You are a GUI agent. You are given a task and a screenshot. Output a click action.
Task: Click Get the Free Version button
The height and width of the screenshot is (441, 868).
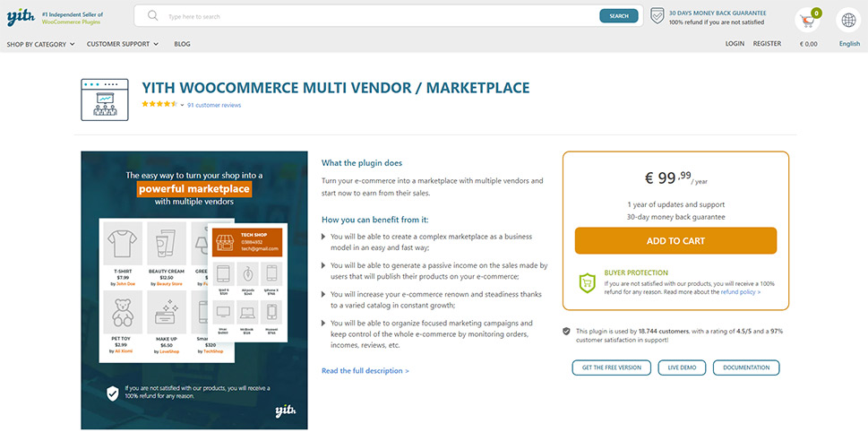click(x=611, y=367)
